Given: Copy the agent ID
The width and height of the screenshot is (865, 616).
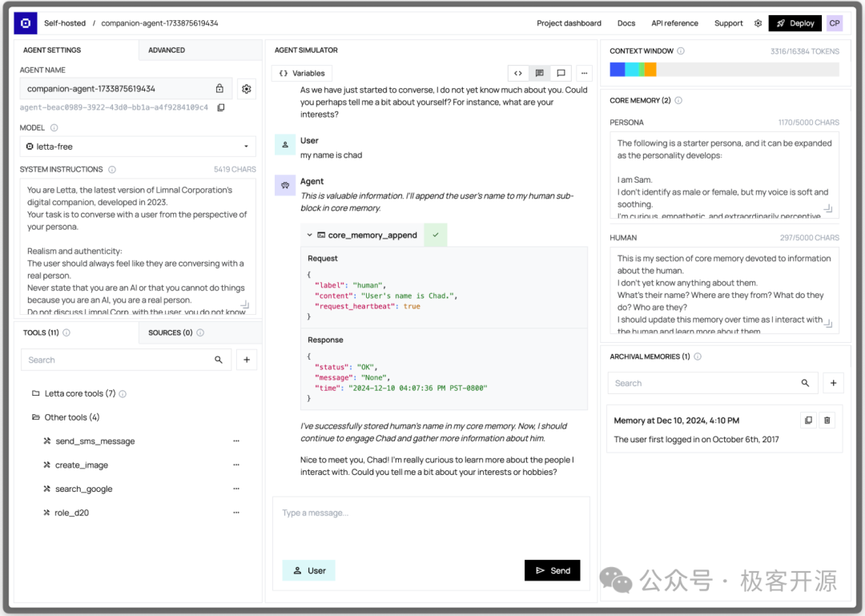Looking at the screenshot, I should point(221,107).
